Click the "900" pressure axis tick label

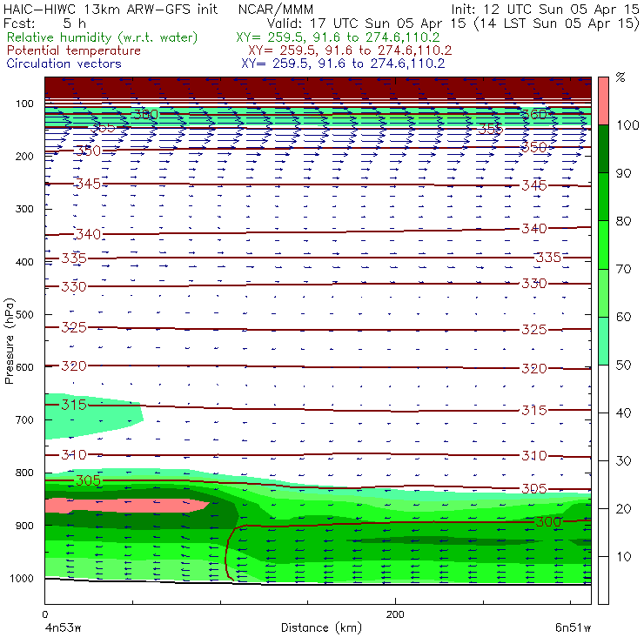point(24,526)
